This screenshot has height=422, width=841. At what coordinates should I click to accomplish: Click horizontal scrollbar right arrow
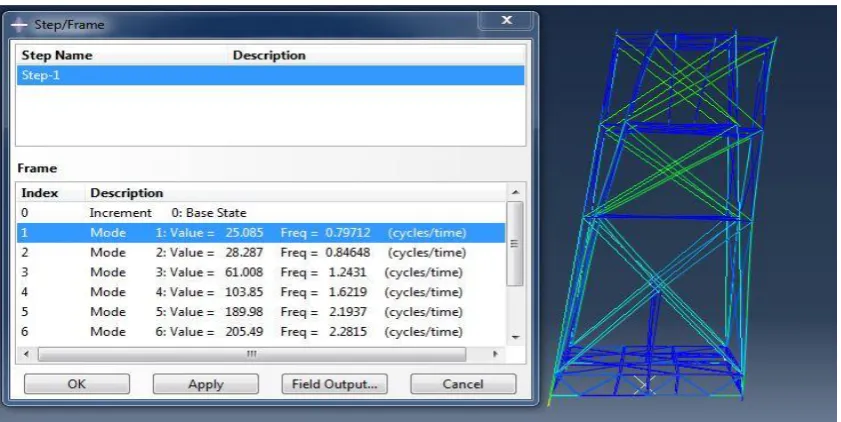point(495,354)
